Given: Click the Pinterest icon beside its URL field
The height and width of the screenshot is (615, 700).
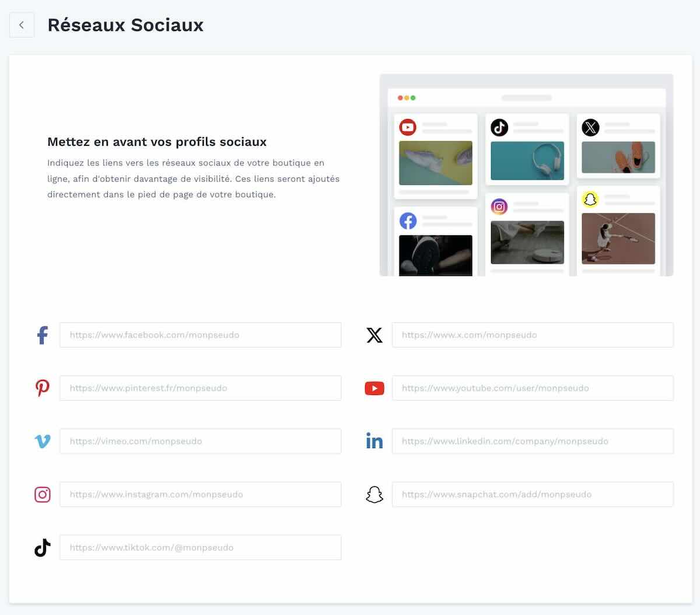Looking at the screenshot, I should 43,388.
